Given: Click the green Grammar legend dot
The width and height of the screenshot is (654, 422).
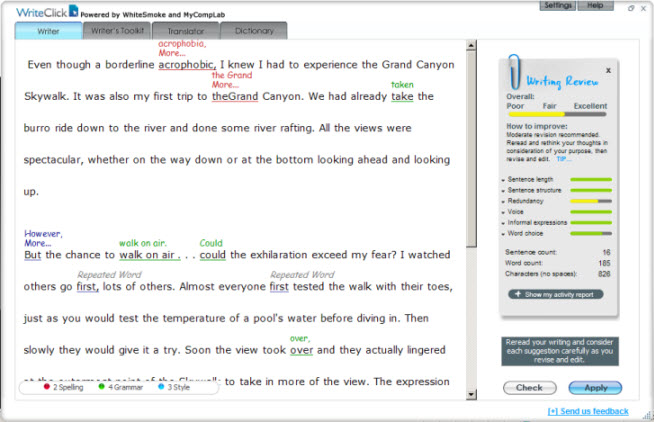Looking at the screenshot, I should coord(101,386).
